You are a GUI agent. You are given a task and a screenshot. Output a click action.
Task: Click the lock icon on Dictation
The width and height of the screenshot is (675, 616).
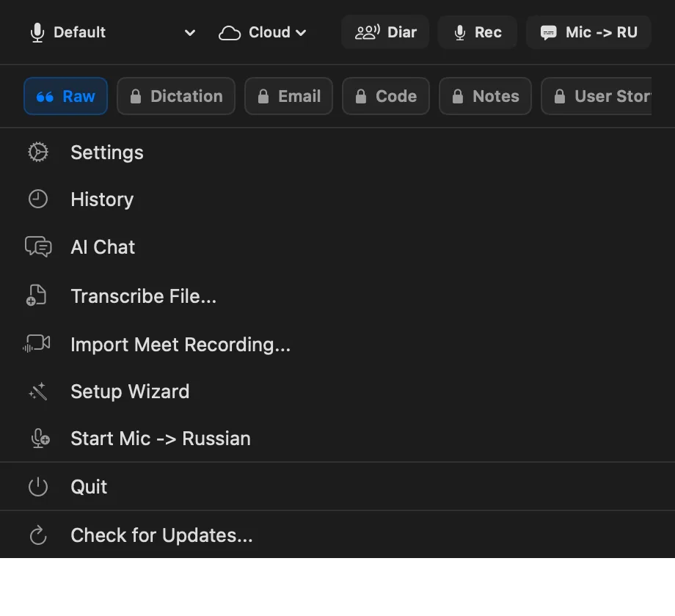tap(136, 96)
